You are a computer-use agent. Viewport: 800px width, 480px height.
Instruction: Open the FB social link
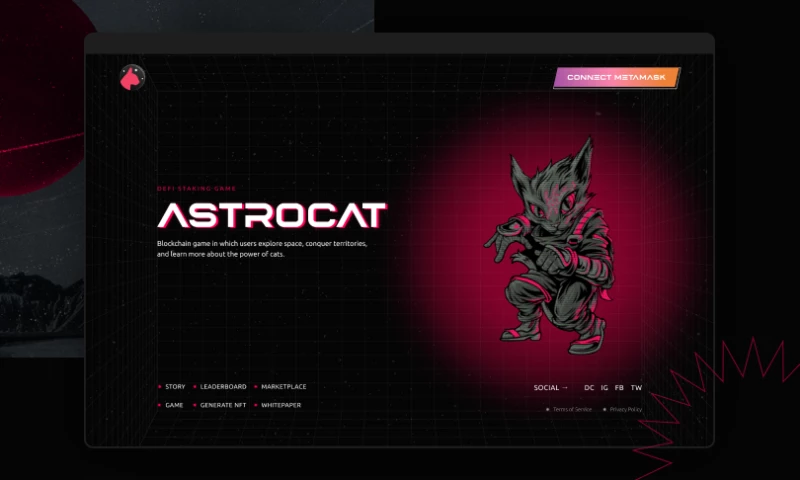(x=619, y=388)
